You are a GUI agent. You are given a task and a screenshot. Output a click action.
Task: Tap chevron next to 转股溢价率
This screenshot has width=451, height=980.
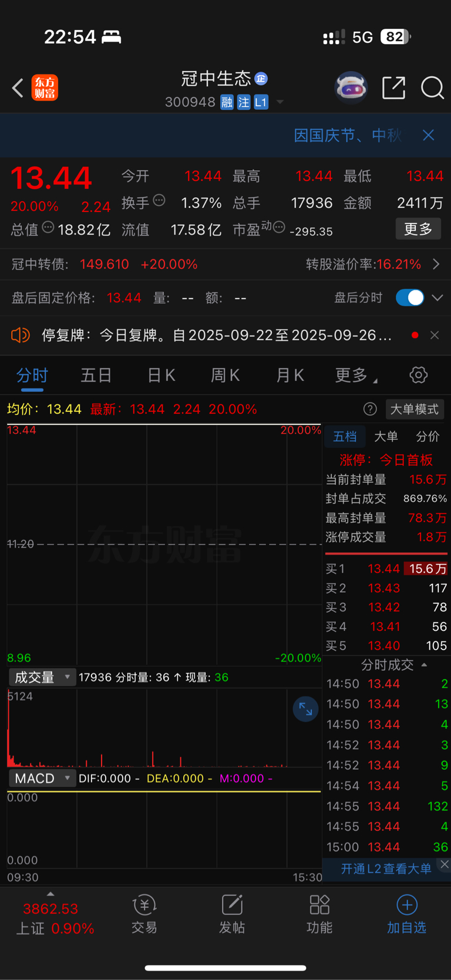436,264
